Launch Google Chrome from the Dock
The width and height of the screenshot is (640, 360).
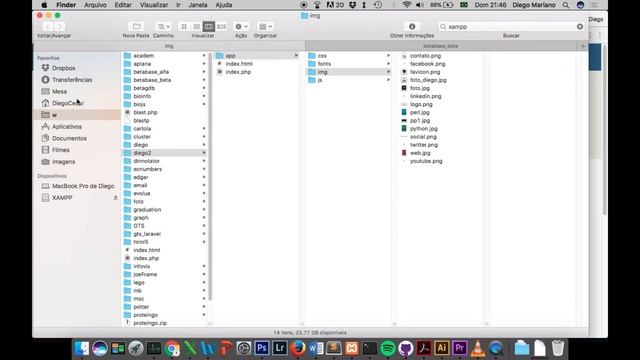point(172,348)
